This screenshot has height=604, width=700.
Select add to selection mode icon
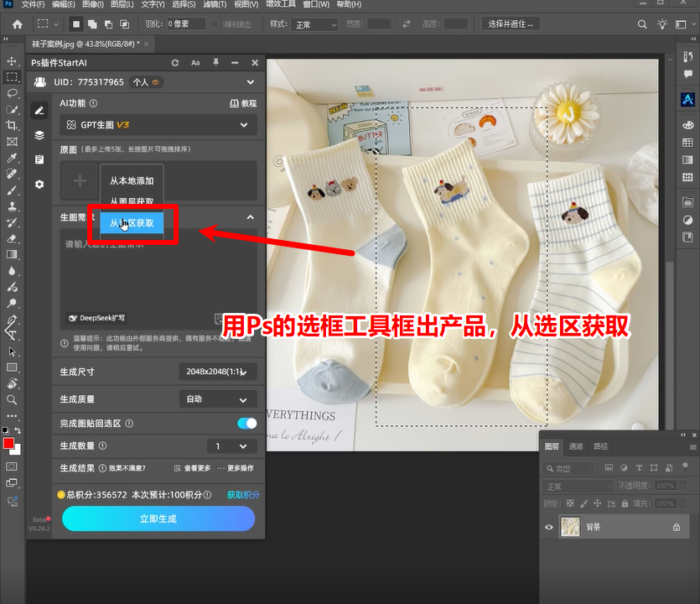click(x=92, y=24)
